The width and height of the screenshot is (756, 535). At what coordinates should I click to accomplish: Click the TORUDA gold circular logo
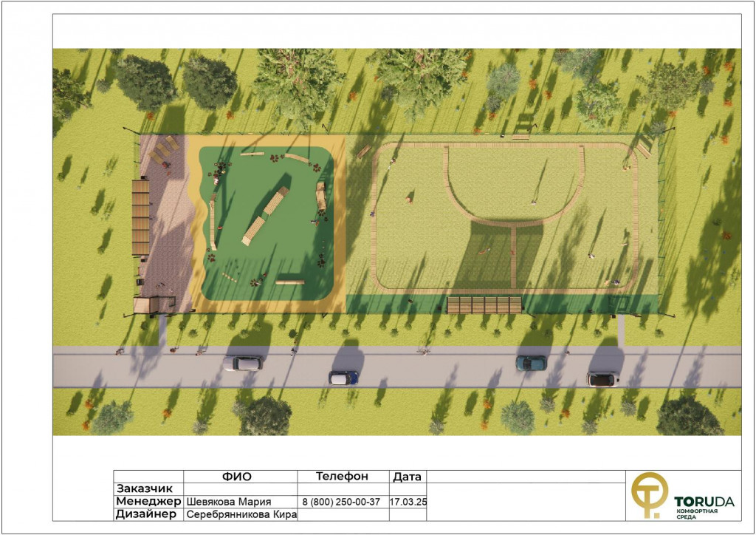pos(649,494)
